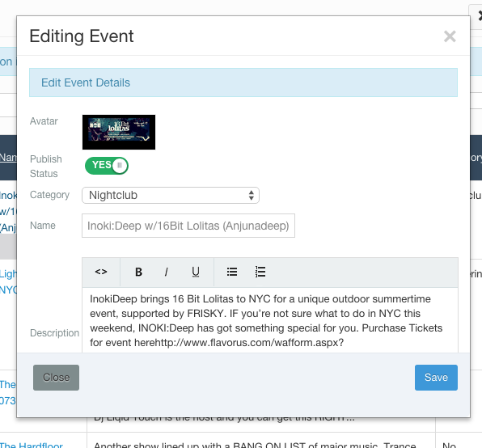The image size is (482, 448).
Task: Click the Close button
Action: coord(57,378)
